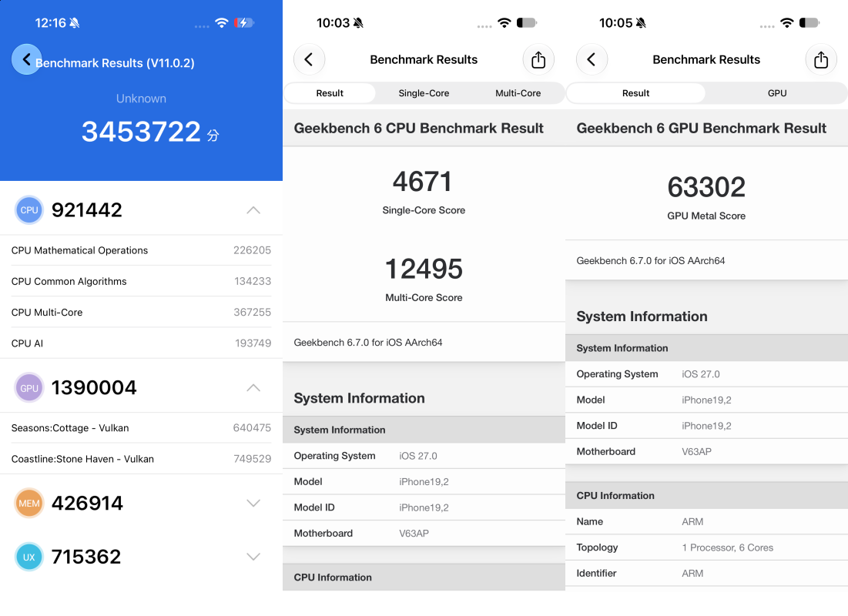Image resolution: width=848 pixels, height=616 pixels.
Task: Switch to the Single-Core tab
Action: point(424,93)
